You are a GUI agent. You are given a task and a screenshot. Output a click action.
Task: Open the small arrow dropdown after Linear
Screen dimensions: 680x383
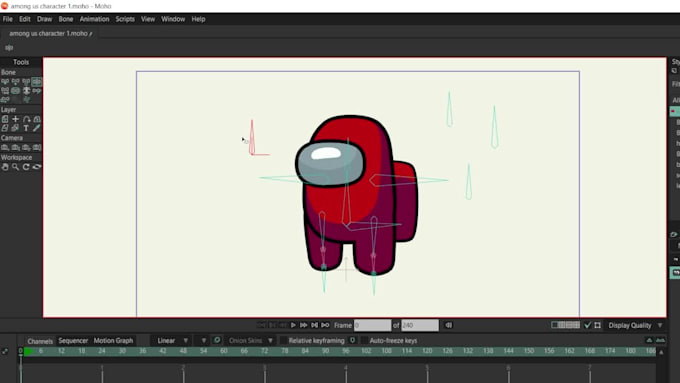click(x=203, y=340)
